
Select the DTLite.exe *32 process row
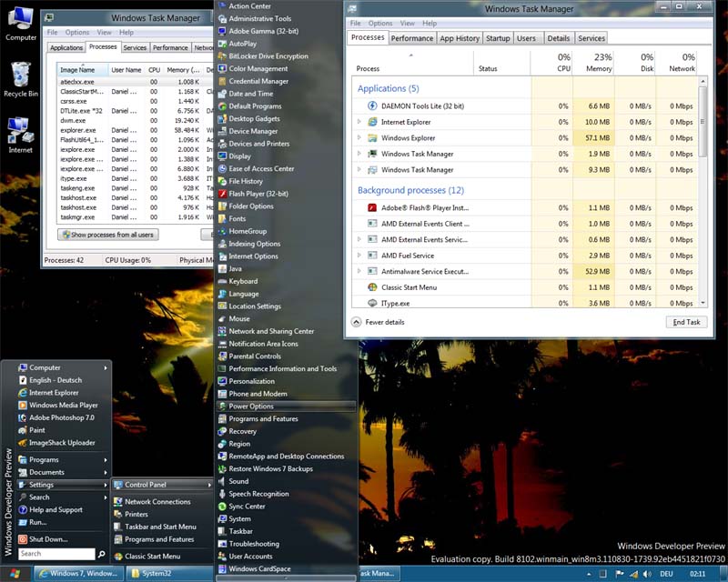tap(135, 111)
